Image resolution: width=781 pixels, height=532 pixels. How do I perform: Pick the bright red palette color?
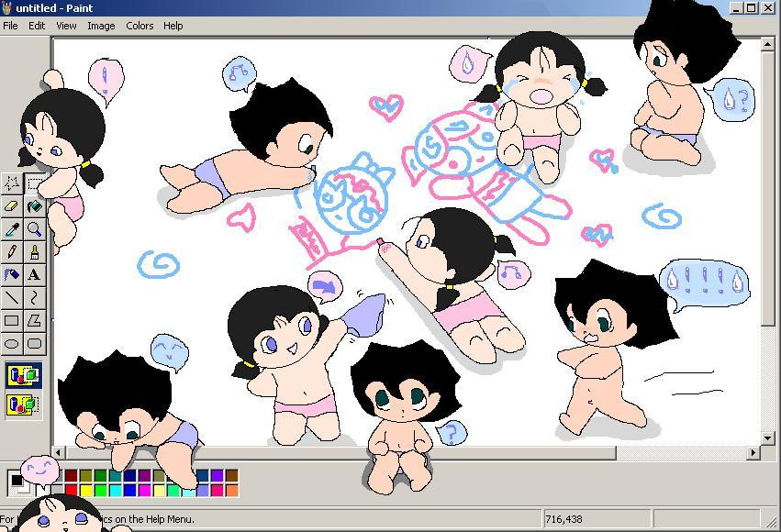coord(72,491)
